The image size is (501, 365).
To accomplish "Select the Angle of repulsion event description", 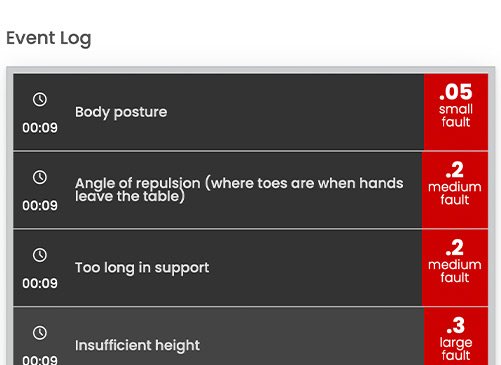I will click(x=239, y=190).
